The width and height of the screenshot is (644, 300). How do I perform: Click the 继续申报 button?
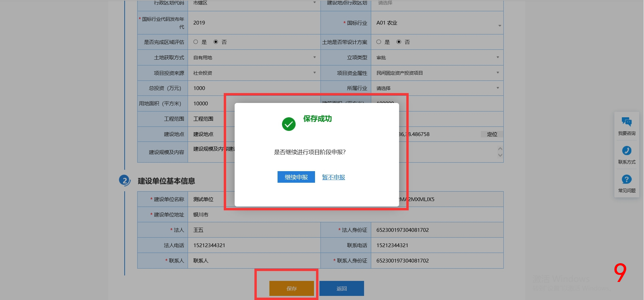point(296,177)
